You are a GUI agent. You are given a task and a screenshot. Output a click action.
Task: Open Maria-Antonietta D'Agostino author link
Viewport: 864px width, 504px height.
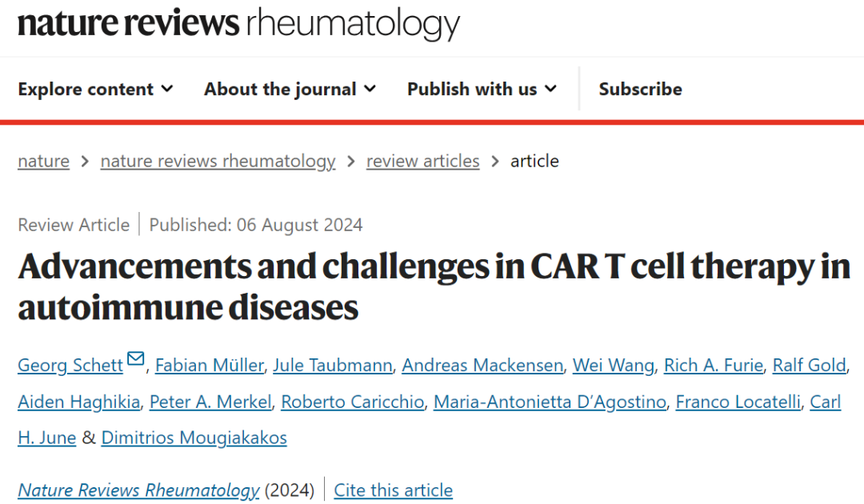[x=550, y=402]
